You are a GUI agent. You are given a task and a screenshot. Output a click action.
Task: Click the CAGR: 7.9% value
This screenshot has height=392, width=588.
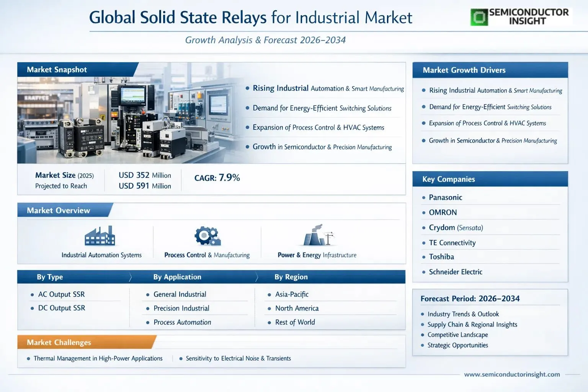217,178
